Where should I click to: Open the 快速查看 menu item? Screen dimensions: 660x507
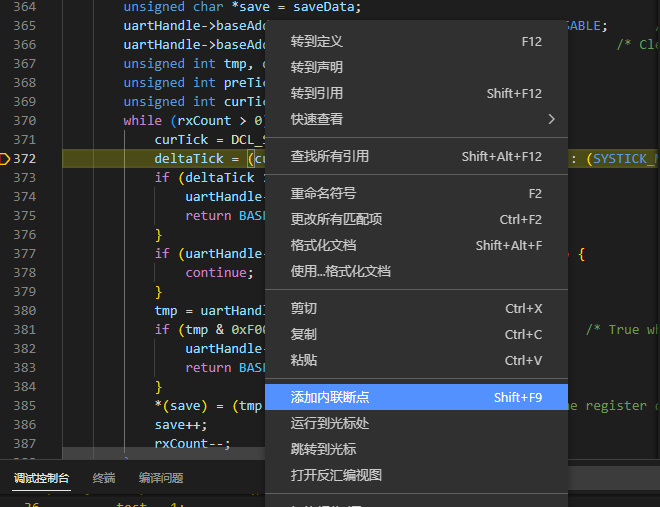(416, 119)
